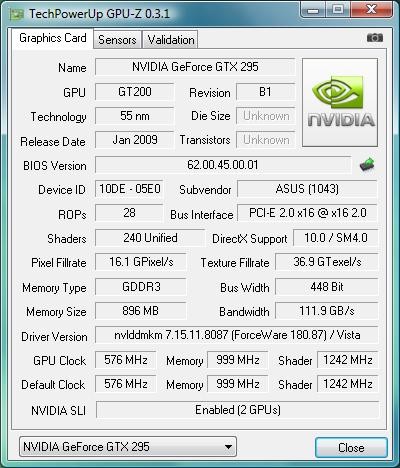Click the 'Texture Fillrate' label
The image size is (400, 468).
(235, 263)
